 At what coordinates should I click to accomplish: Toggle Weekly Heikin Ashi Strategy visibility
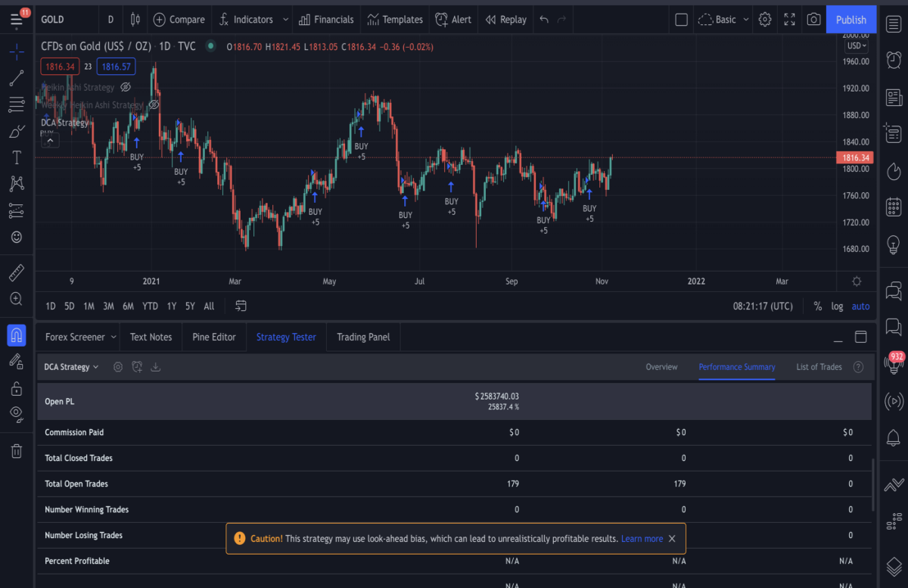pyautogui.click(x=154, y=104)
